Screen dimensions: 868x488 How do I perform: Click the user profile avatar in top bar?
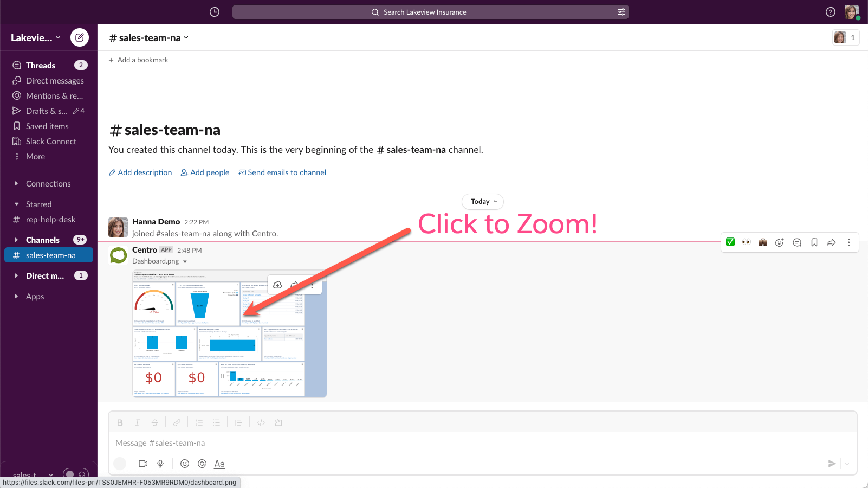pos(851,12)
